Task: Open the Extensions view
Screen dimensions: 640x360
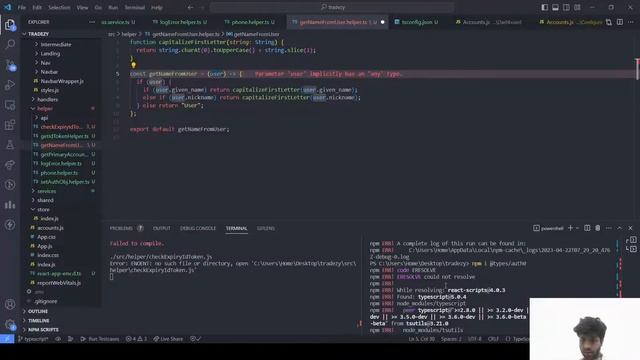Action: [x=10, y=125]
